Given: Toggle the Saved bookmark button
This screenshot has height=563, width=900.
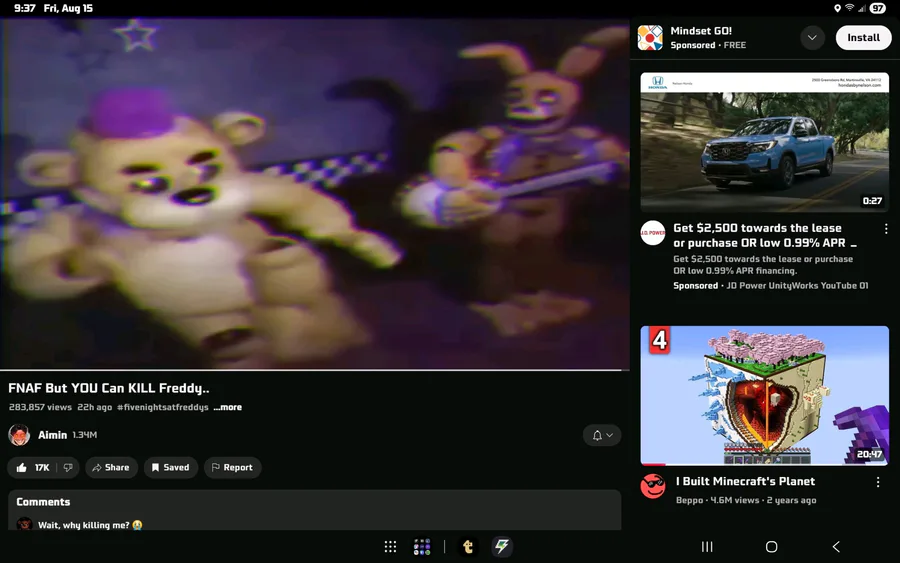Looking at the screenshot, I should point(170,467).
